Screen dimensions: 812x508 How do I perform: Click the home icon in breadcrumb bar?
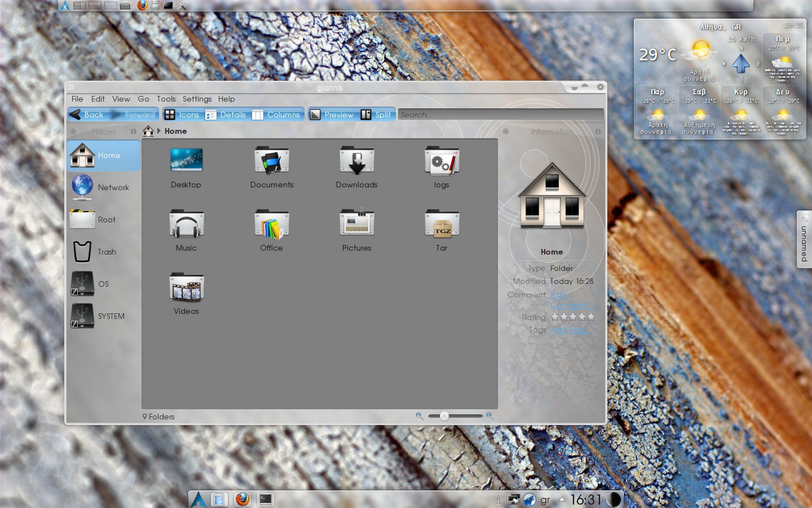[148, 131]
